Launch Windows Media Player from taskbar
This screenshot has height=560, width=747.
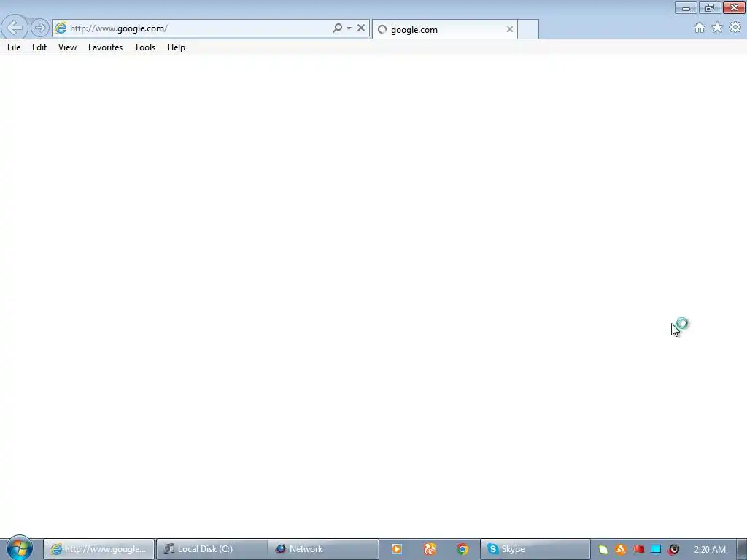pyautogui.click(x=396, y=549)
